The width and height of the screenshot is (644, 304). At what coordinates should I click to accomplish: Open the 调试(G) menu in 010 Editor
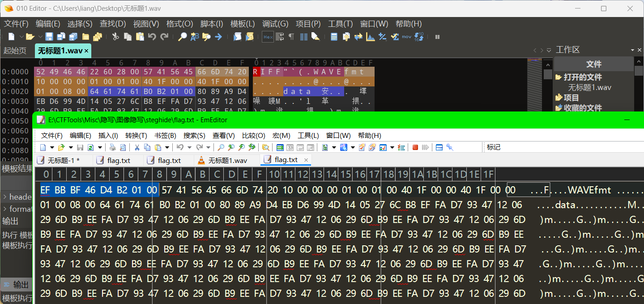pos(275,24)
